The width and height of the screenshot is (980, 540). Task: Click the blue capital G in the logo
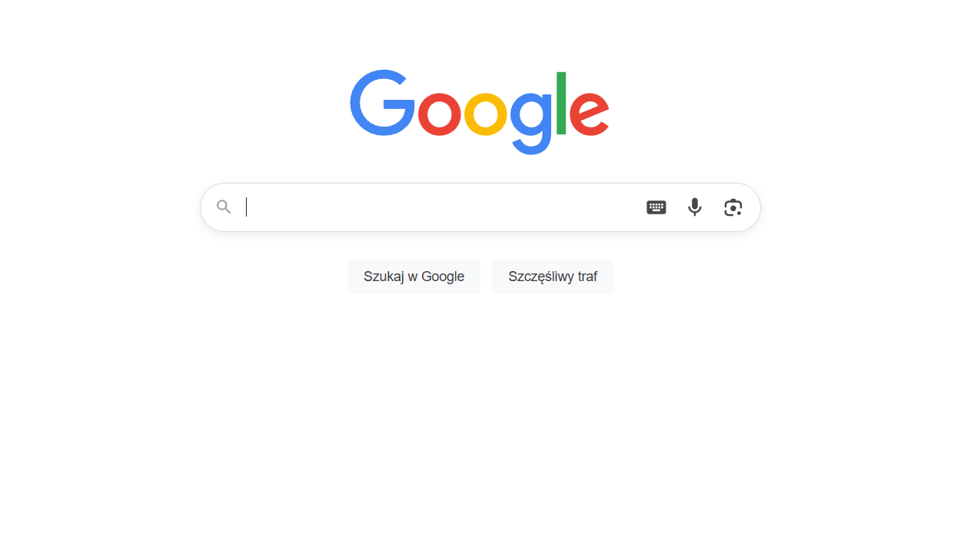pos(382,103)
